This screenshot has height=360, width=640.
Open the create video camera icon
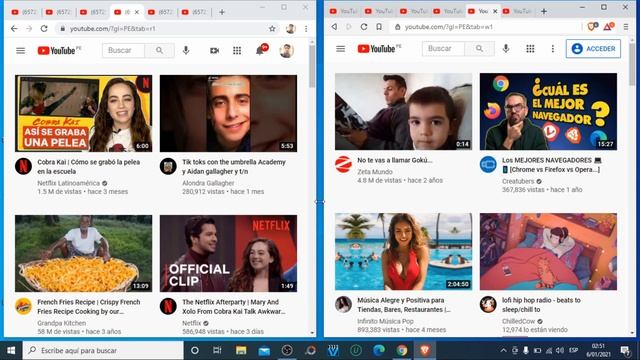[x=214, y=51]
